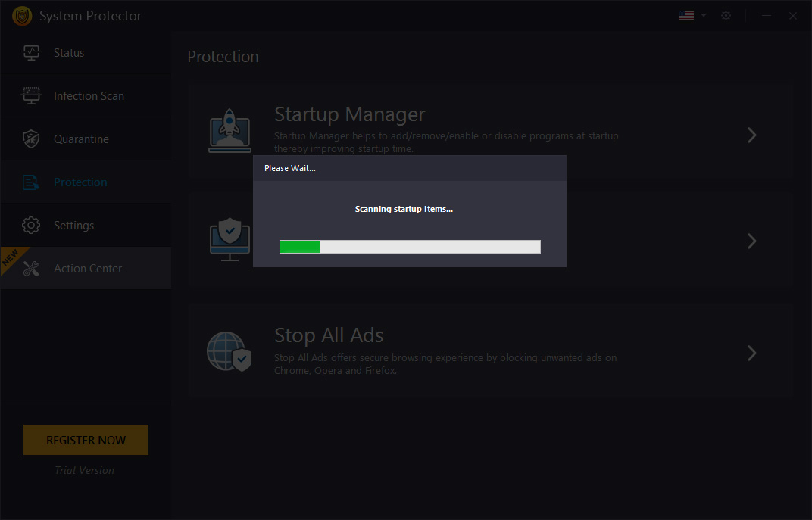
Task: Click the Action Center wrench icon
Action: 31,268
